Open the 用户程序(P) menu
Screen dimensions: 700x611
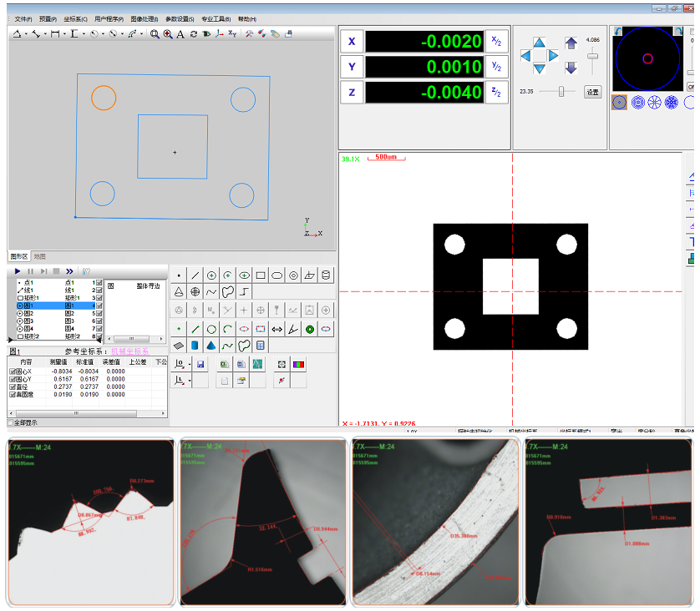(x=109, y=19)
